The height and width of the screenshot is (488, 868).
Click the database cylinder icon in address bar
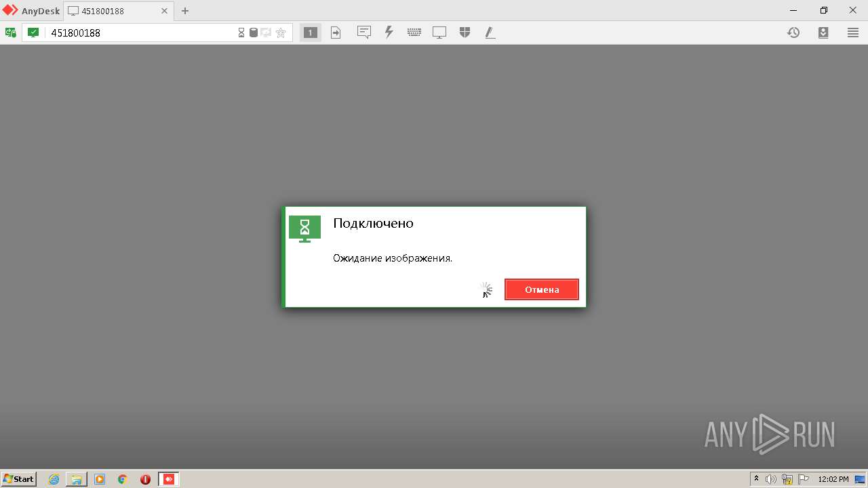[254, 33]
